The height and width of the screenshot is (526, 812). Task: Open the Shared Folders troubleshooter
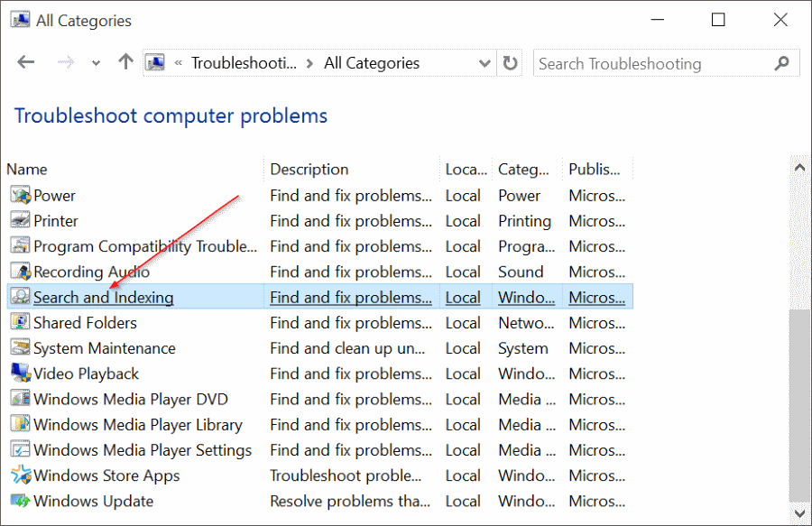(x=86, y=322)
